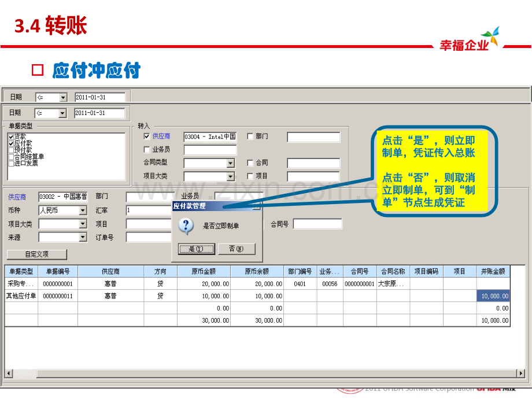Click the 供应商 table column header
532x399 pixels.
(x=110, y=271)
